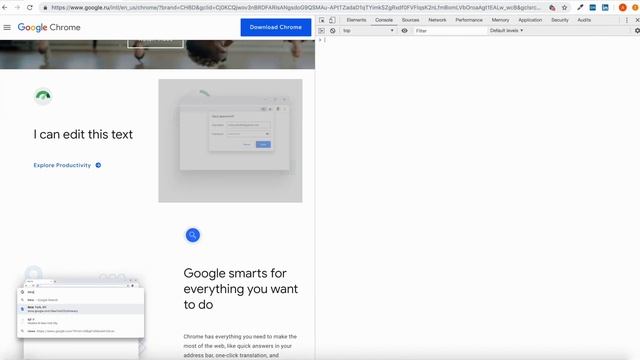Screen dimensions: 640x360
Task: Open the Default levels dropdown
Action: [x=506, y=31]
